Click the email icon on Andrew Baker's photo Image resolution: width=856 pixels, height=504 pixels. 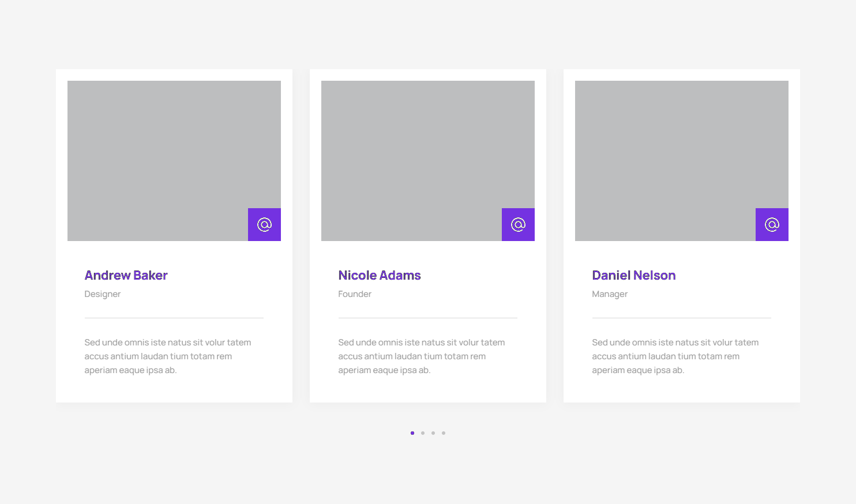pos(264,224)
